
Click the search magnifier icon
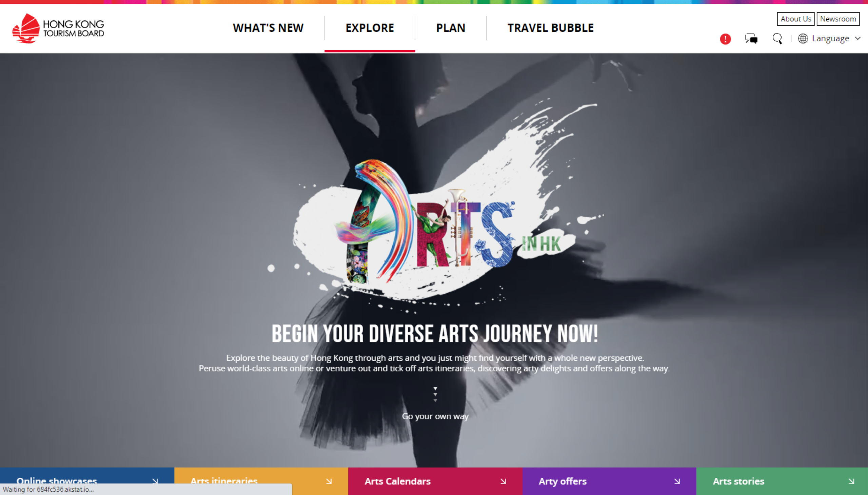[777, 38]
